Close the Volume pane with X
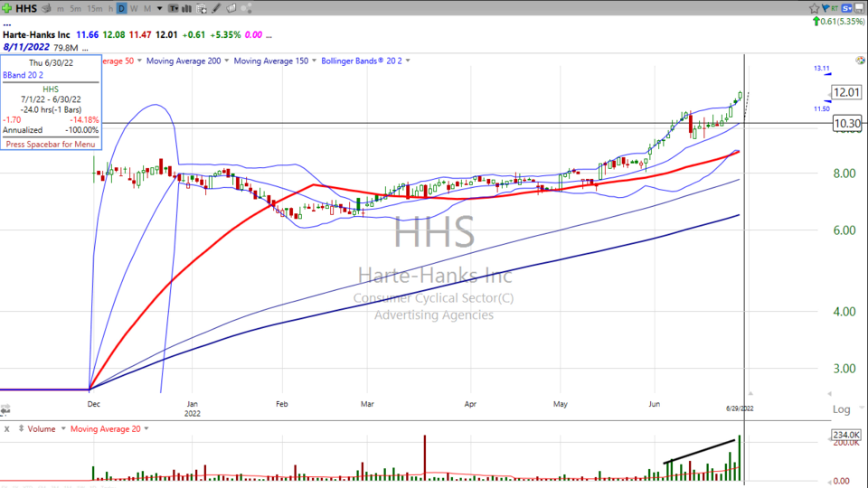 point(6,429)
